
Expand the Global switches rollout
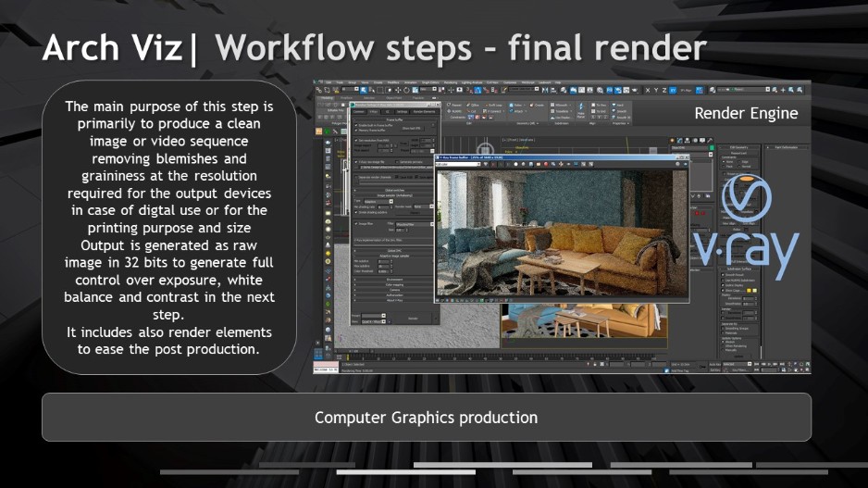pyautogui.click(x=394, y=191)
